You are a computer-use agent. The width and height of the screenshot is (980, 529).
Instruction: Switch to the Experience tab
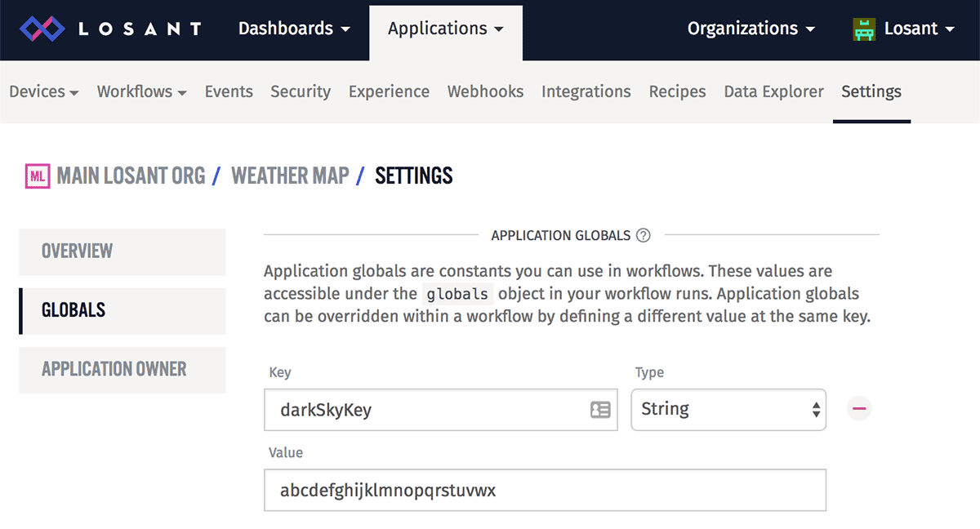[x=389, y=91]
